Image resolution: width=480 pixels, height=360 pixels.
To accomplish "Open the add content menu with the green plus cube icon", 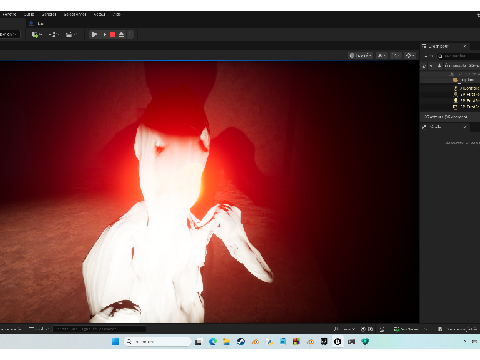I will pyautogui.click(x=36, y=34).
